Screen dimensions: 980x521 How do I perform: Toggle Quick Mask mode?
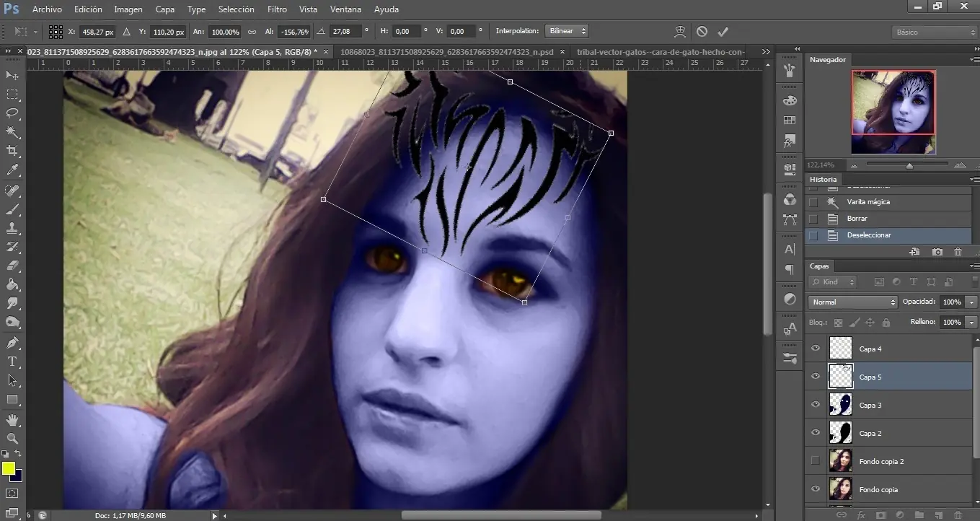[x=12, y=494]
